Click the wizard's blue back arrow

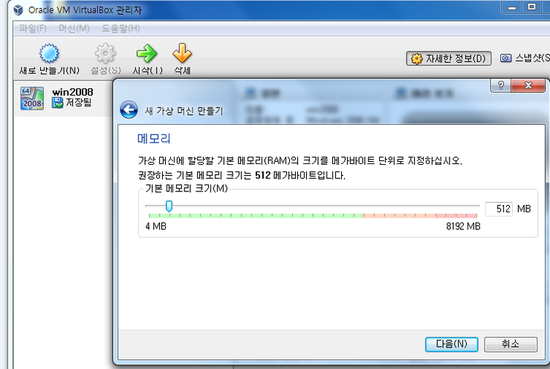[x=129, y=110]
